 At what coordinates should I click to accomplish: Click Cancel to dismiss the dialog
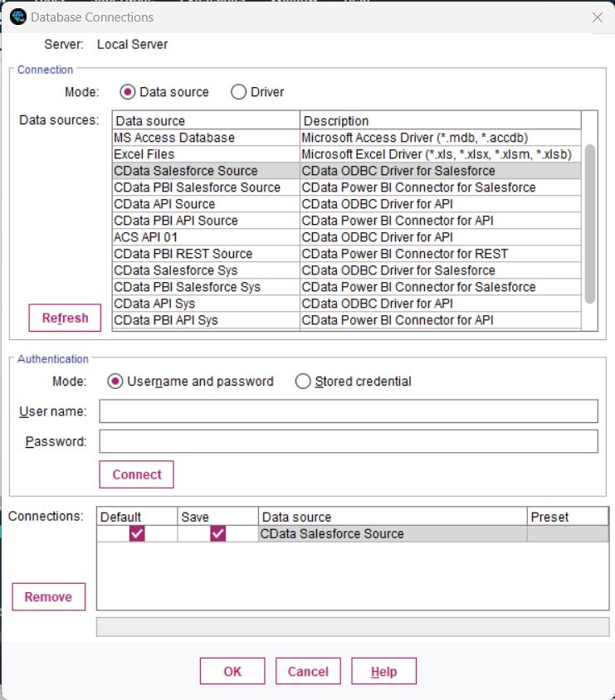coord(308,672)
